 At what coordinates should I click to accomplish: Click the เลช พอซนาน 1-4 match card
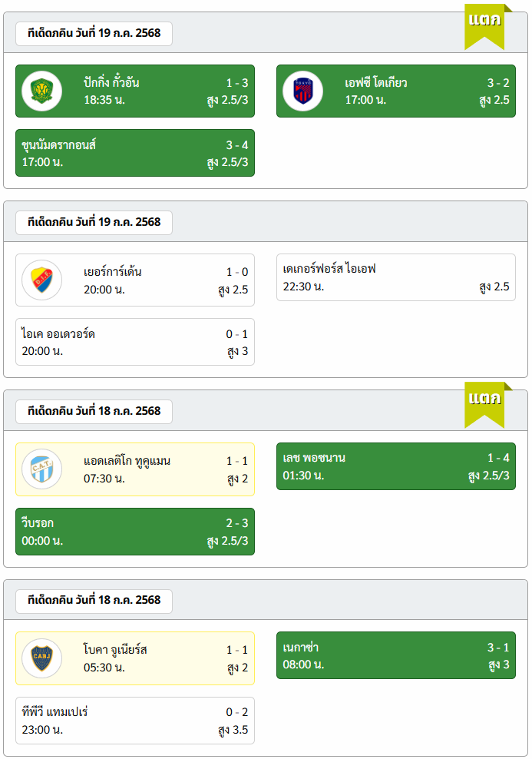(x=395, y=466)
